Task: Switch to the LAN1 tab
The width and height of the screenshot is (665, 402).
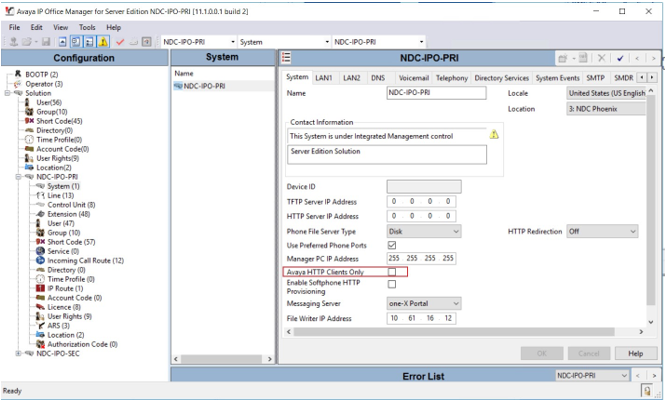Action: pyautogui.click(x=324, y=78)
